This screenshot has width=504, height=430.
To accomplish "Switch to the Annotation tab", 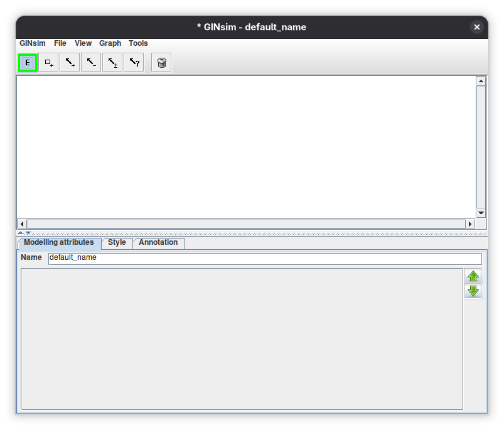I will click(158, 243).
